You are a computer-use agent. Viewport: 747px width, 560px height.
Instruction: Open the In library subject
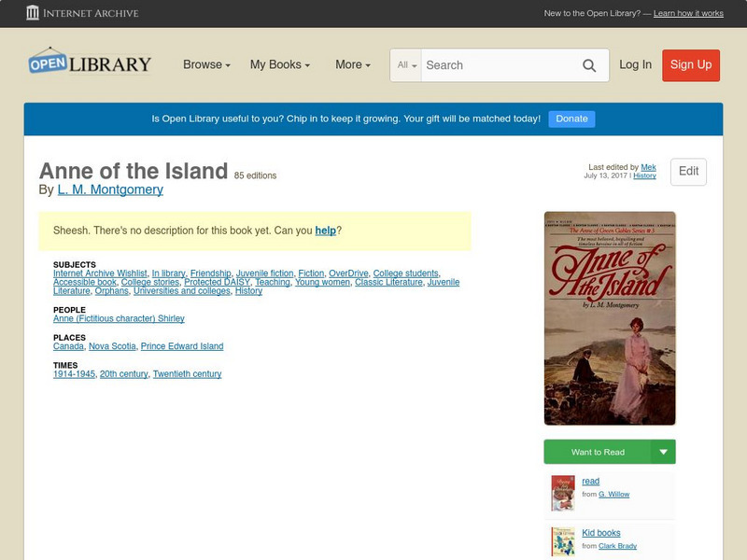click(169, 273)
